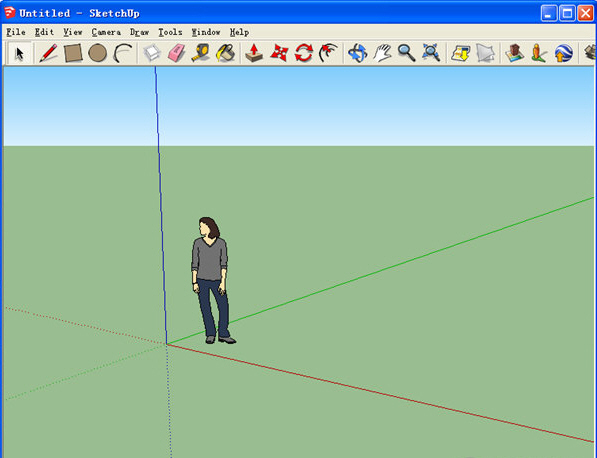Select the arrow Select tool

pyautogui.click(x=19, y=53)
